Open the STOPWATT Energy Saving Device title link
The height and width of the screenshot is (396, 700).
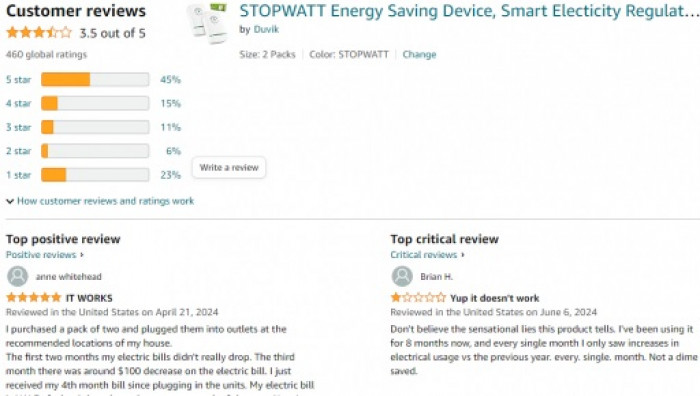tap(469, 11)
